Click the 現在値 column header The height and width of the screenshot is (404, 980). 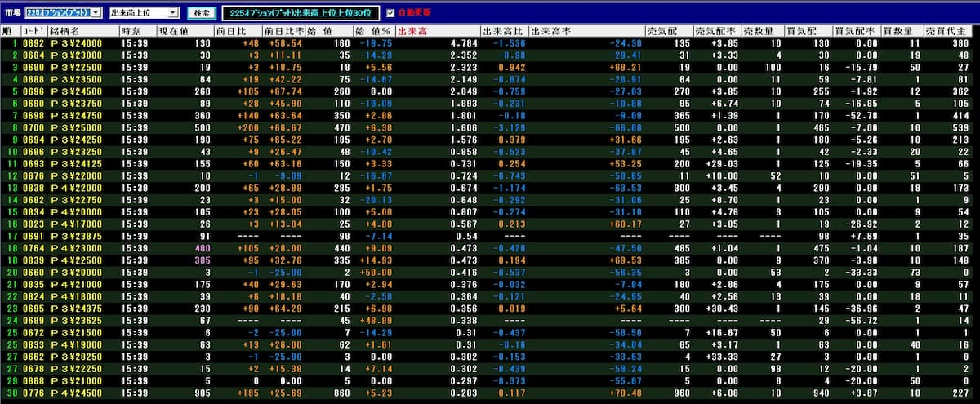point(173,31)
